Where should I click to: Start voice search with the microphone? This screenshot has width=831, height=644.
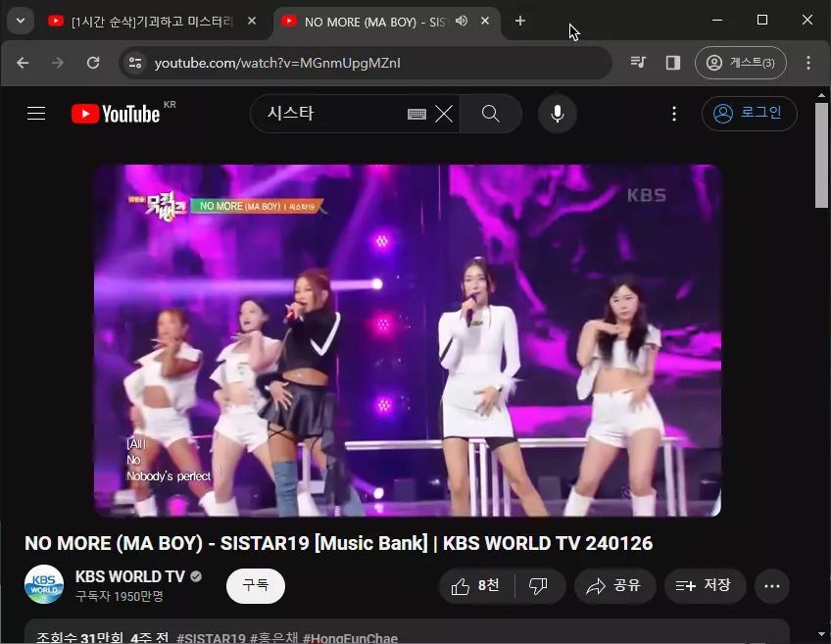(x=557, y=114)
